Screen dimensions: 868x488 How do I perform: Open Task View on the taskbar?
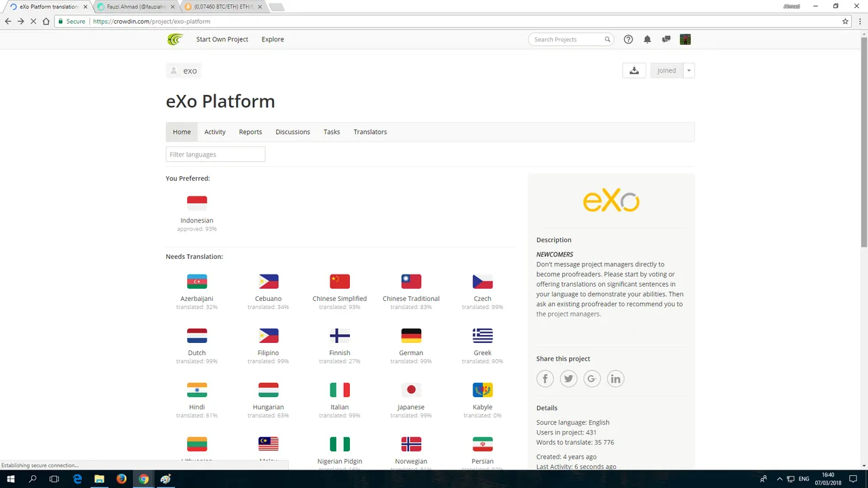(55, 479)
